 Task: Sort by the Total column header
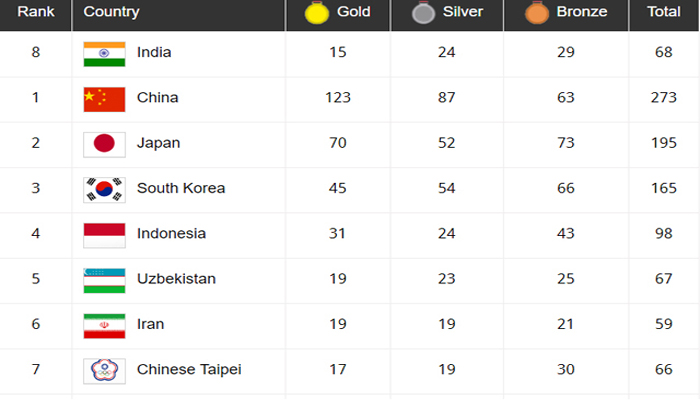664,12
